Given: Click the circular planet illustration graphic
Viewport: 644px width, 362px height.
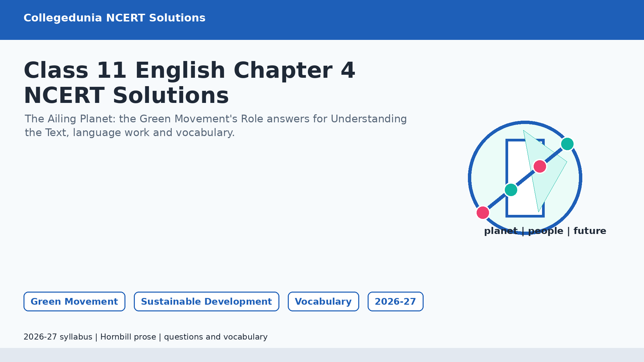Looking at the screenshot, I should pos(525,178).
